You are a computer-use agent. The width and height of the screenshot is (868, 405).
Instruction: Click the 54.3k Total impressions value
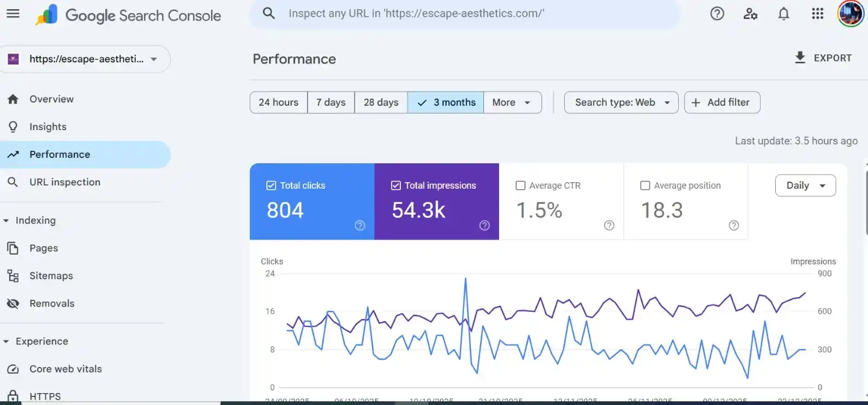[419, 210]
